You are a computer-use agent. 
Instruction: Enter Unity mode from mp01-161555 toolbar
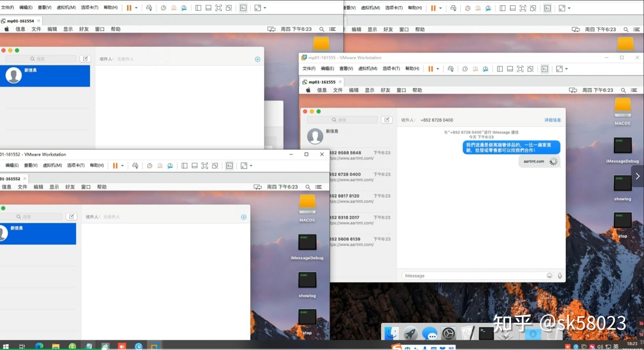530,69
